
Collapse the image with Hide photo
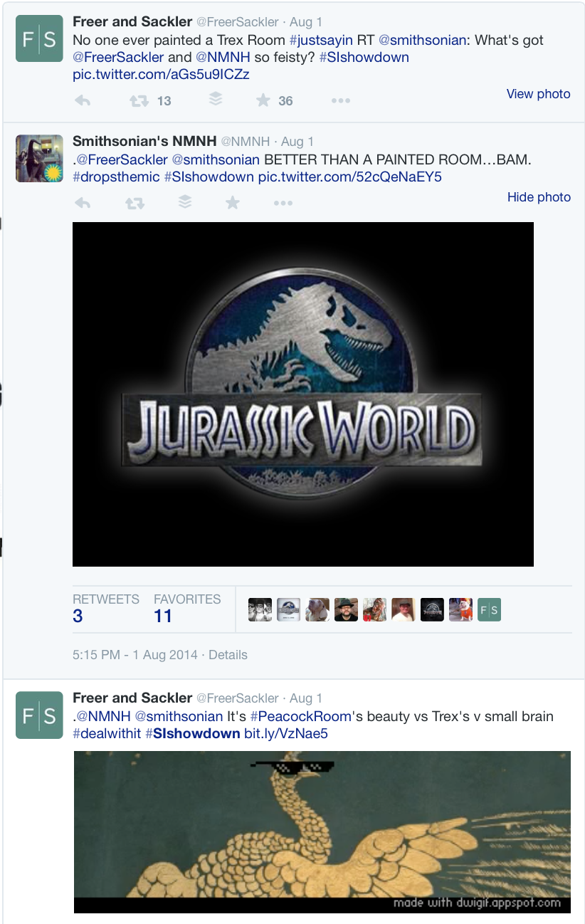[x=539, y=197]
